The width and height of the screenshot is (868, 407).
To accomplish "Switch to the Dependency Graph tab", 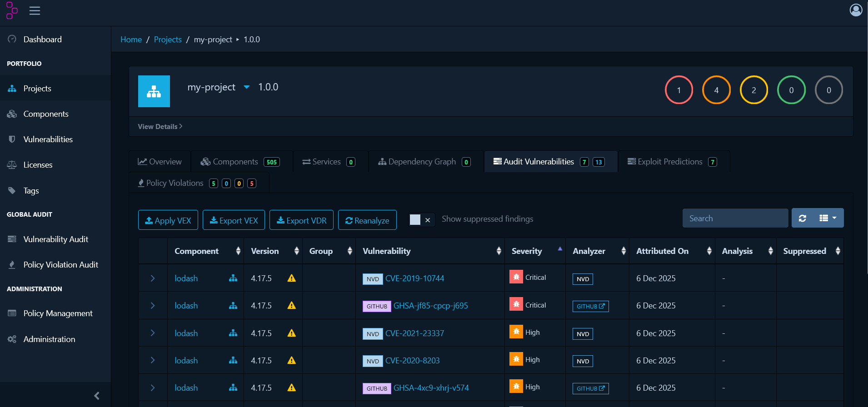I will (425, 162).
